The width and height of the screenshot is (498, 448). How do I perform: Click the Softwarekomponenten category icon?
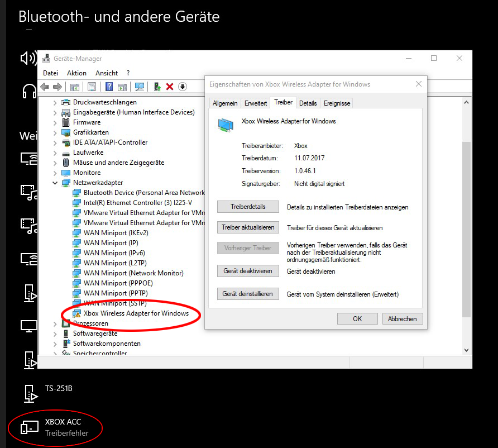[x=66, y=344]
